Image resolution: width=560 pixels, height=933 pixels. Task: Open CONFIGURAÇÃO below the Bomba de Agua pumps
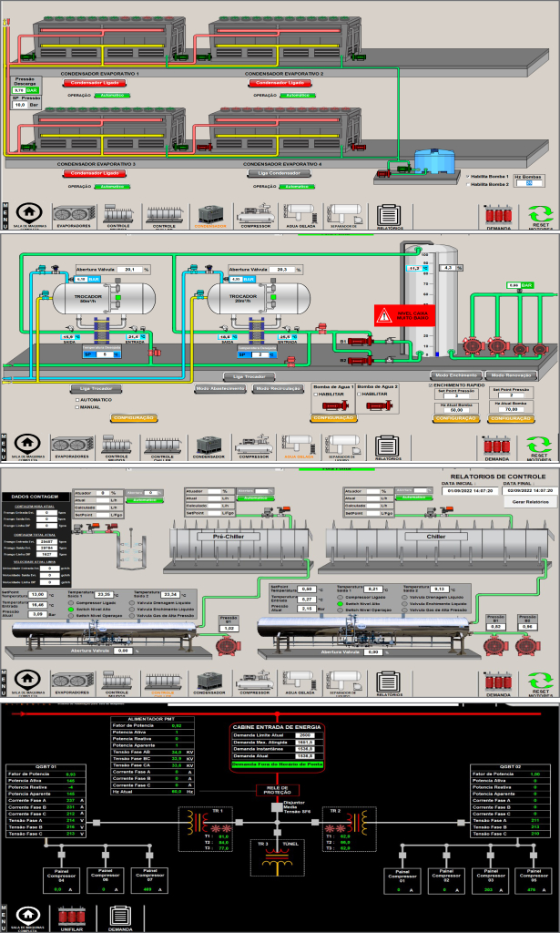(x=333, y=418)
